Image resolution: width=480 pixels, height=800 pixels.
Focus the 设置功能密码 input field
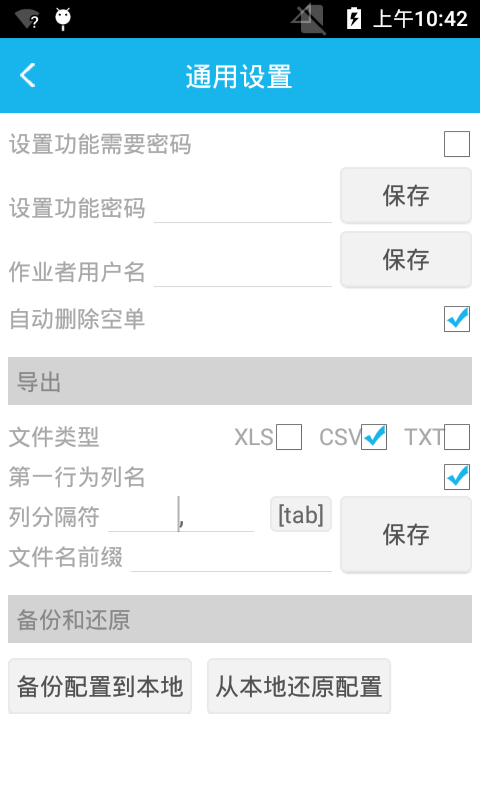[243, 208]
